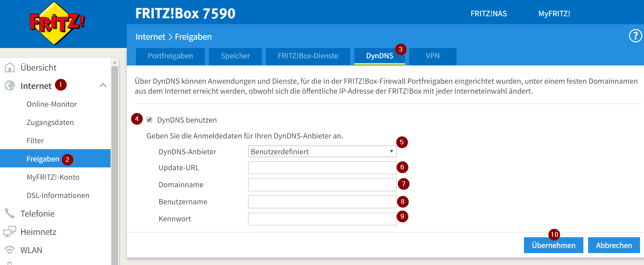The width and height of the screenshot is (644, 265).
Task: Open the MyFRITZ! header link
Action: (x=554, y=14)
